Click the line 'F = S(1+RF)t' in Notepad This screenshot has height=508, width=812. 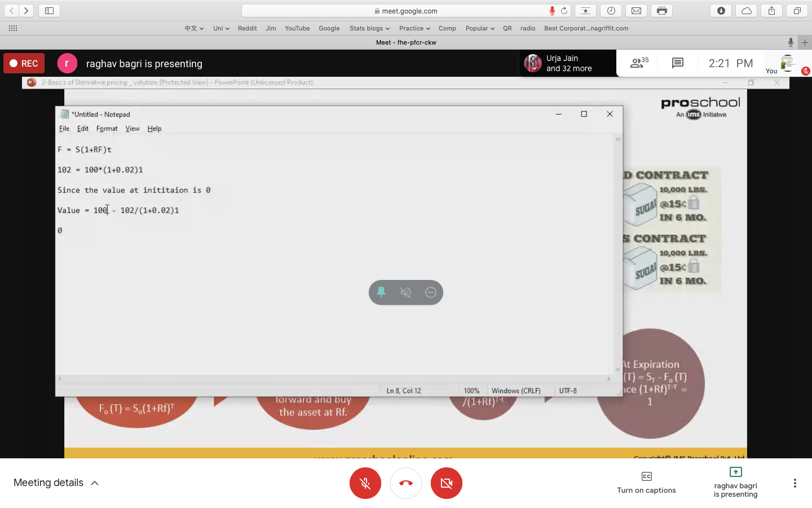pyautogui.click(x=85, y=150)
